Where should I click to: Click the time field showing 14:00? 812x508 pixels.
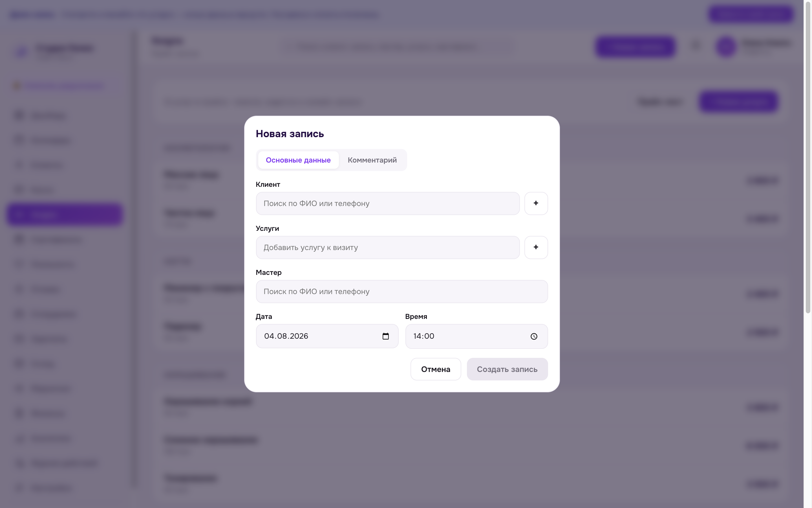(x=476, y=336)
